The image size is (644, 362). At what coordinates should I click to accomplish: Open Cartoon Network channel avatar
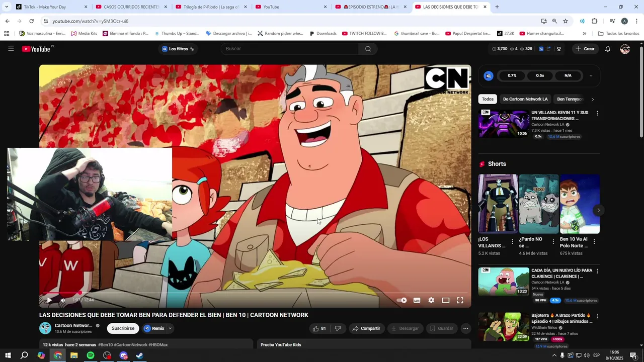pos(45,328)
